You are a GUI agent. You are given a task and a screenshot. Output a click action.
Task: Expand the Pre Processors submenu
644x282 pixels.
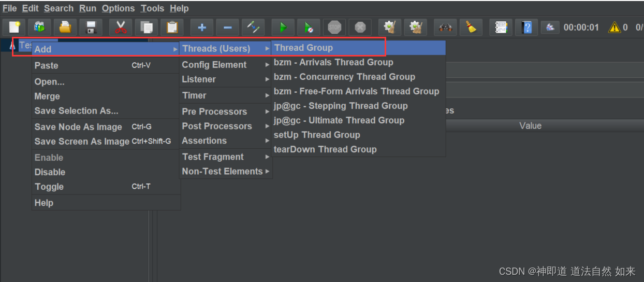225,111
